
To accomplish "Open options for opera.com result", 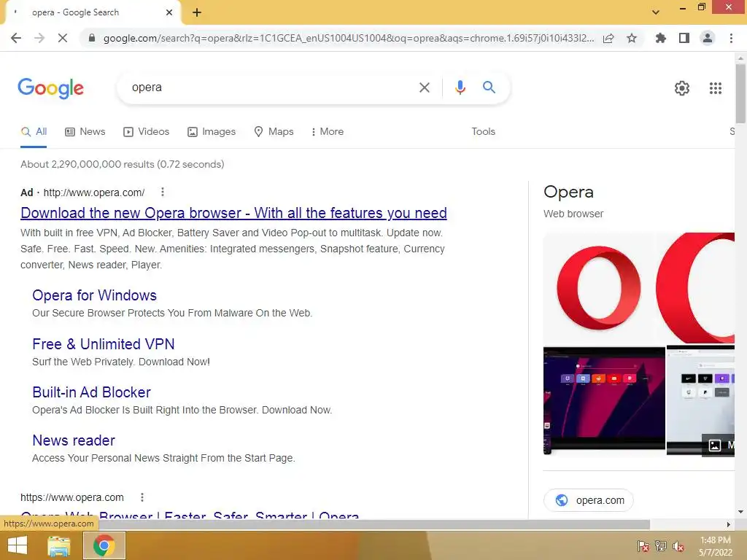I will tap(142, 497).
